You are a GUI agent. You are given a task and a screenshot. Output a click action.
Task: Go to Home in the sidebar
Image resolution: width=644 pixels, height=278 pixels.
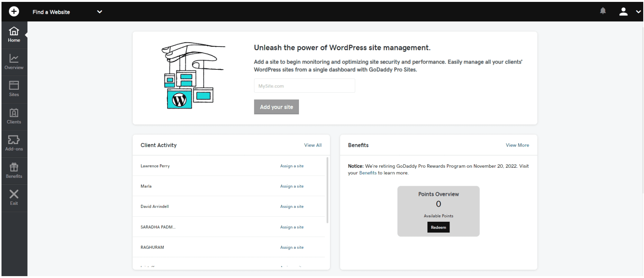click(14, 35)
